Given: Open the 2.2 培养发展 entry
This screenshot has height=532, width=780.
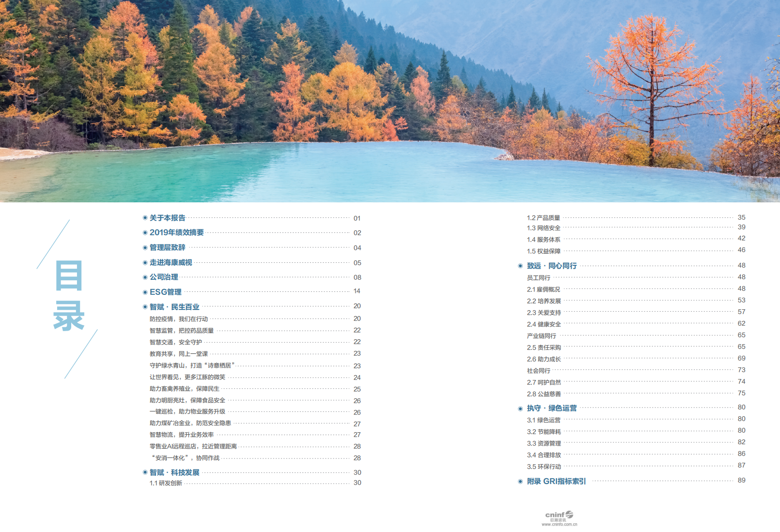Looking at the screenshot, I should (x=543, y=300).
